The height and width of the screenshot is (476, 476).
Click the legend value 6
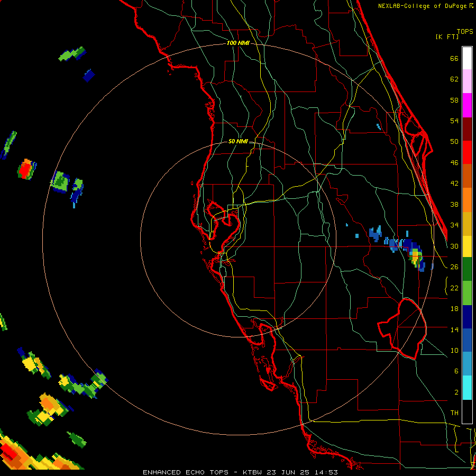coord(456,371)
